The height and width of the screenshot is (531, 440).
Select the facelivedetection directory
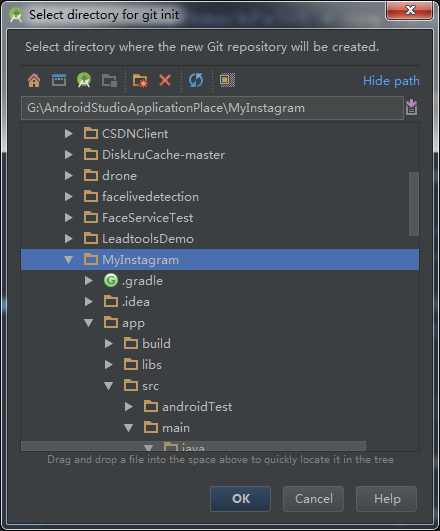pos(150,197)
